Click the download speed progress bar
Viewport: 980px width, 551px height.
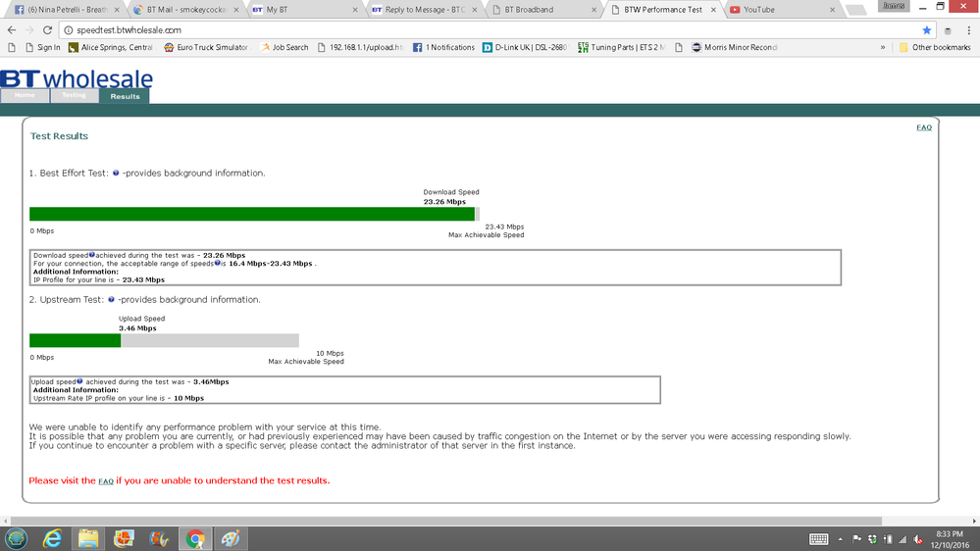click(254, 215)
